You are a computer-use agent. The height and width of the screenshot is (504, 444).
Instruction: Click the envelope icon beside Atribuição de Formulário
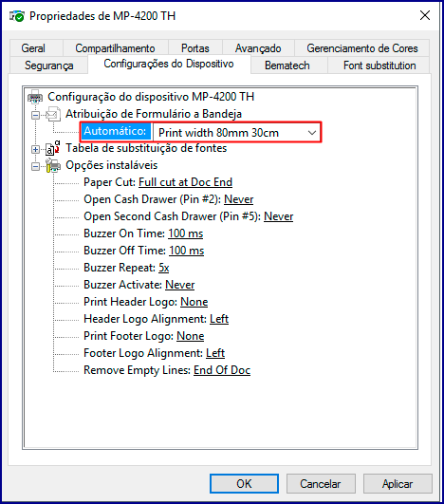(53, 114)
